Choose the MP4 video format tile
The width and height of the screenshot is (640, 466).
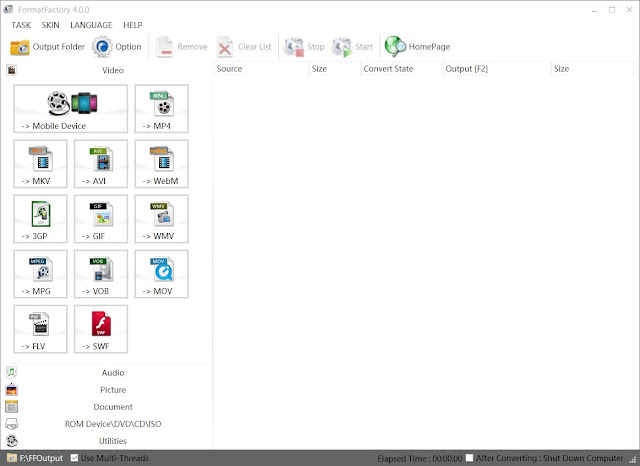162,109
